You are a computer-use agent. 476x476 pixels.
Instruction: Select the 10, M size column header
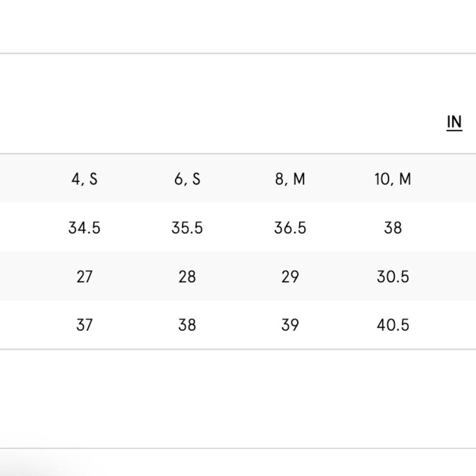[393, 179]
